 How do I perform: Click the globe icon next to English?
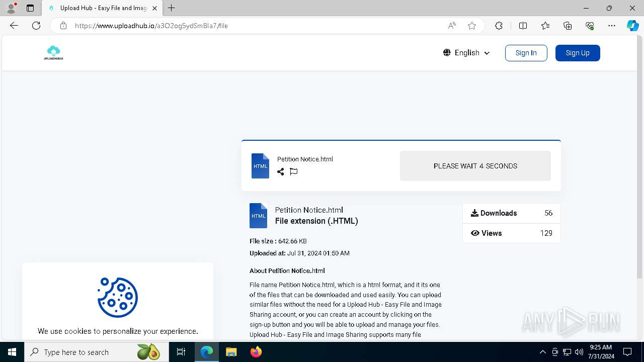pyautogui.click(x=447, y=53)
